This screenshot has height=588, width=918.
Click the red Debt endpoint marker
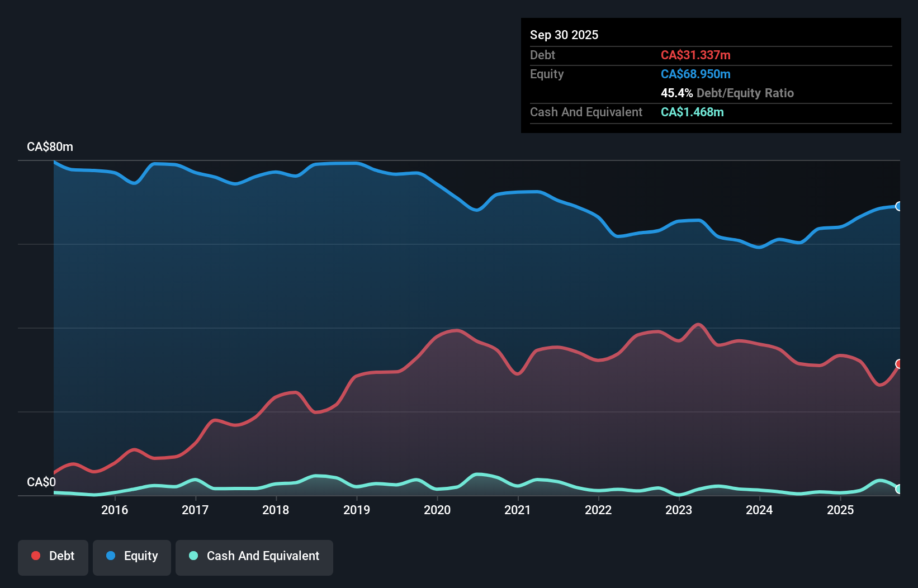pyautogui.click(x=899, y=364)
